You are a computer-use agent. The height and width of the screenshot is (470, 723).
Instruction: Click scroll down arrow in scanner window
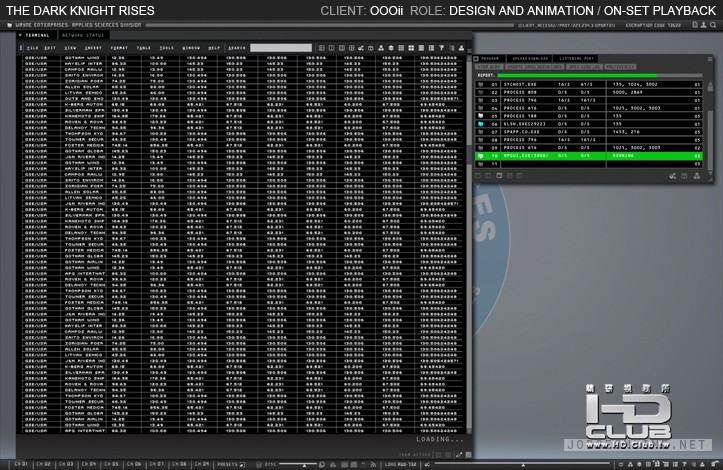pos(710,173)
